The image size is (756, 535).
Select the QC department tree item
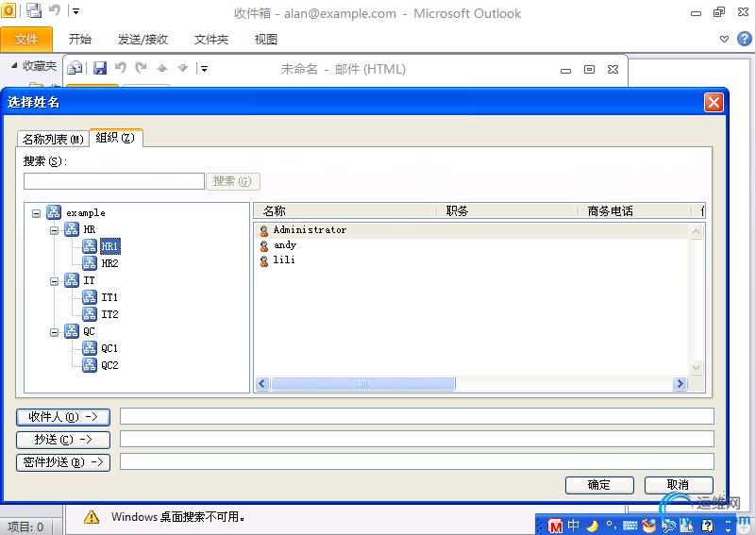89,331
